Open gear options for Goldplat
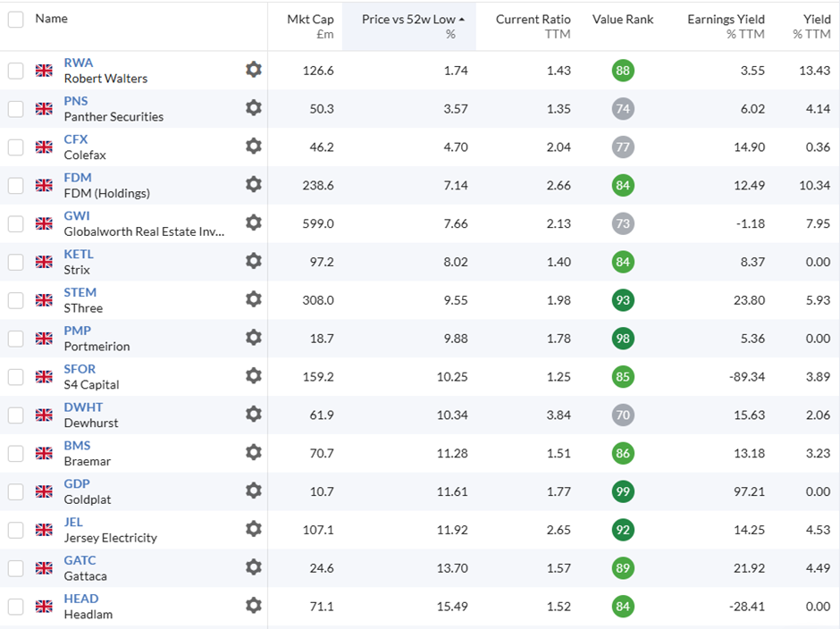 pyautogui.click(x=254, y=491)
